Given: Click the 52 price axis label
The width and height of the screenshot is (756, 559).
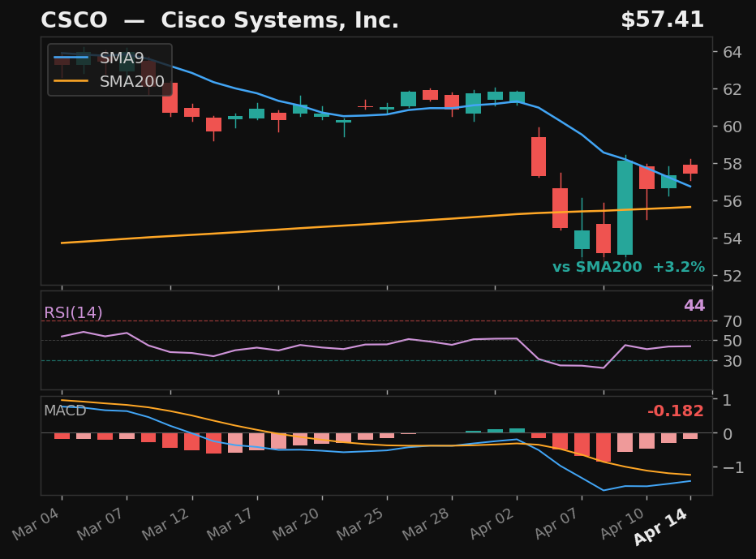Looking at the screenshot, I should tap(732, 275).
